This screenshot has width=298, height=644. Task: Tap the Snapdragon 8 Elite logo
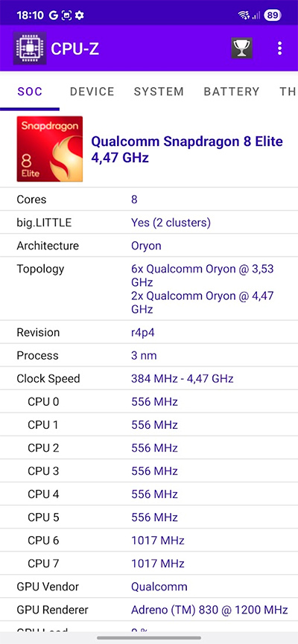pyautogui.click(x=50, y=149)
